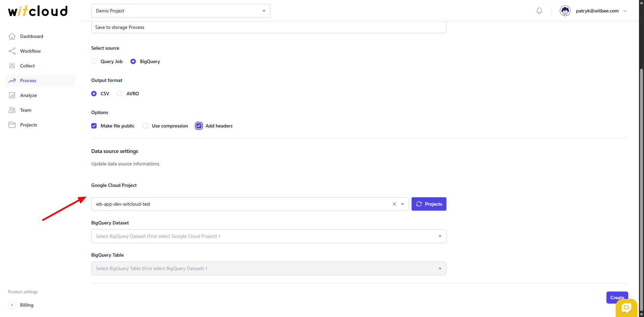Expand the BigQuery Dataset dropdown

(x=440, y=236)
